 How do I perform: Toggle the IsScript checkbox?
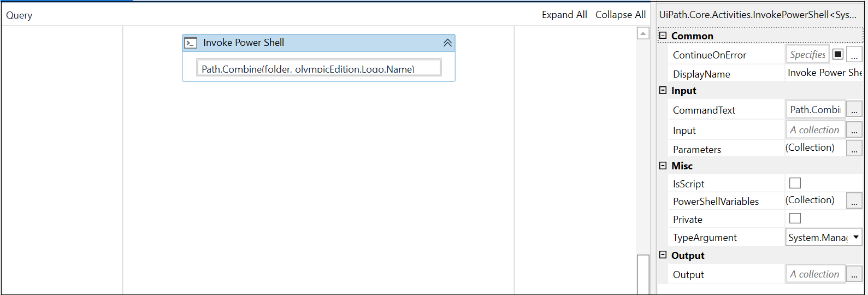coord(795,183)
